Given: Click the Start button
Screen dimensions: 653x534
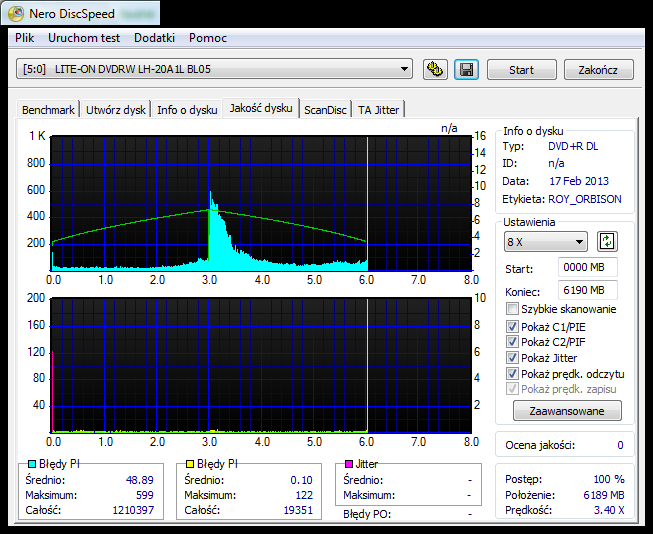Looking at the screenshot, I should click(x=521, y=70).
